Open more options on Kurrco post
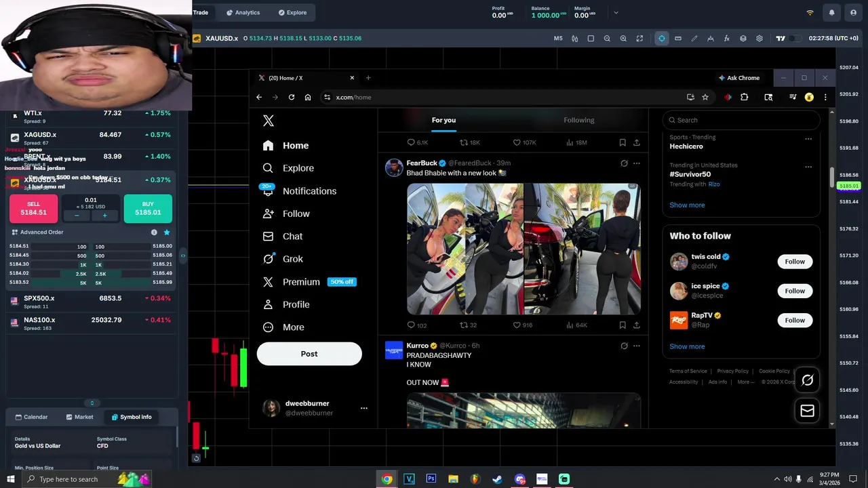 (636, 346)
